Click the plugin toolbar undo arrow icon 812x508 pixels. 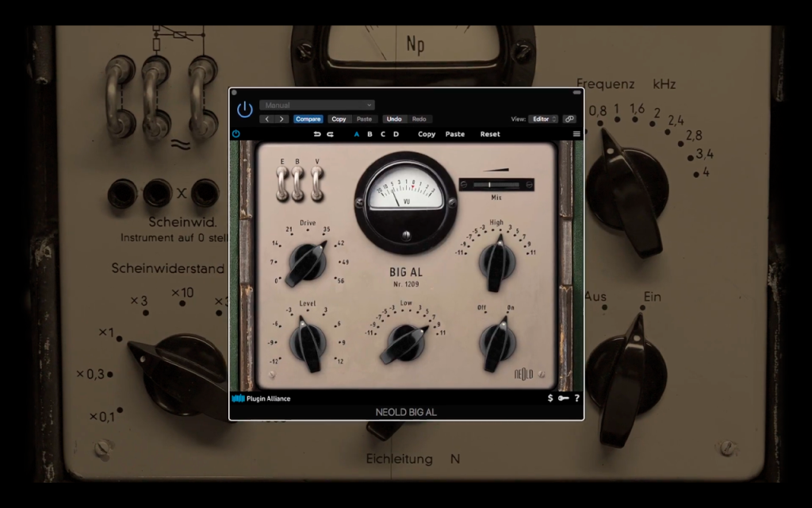(317, 134)
